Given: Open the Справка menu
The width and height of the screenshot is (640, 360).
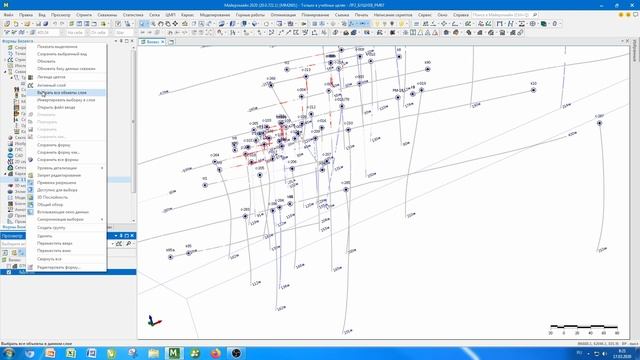Looking at the screenshot, I should click(461, 15).
